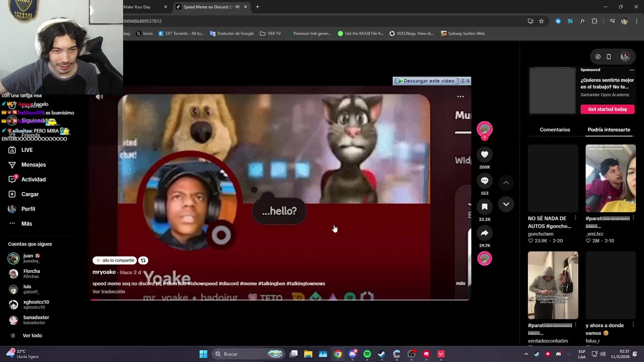Screen dimensions: 644x362
Task: Click the repost icon beside allu lo compartió
Action: (143, 260)
